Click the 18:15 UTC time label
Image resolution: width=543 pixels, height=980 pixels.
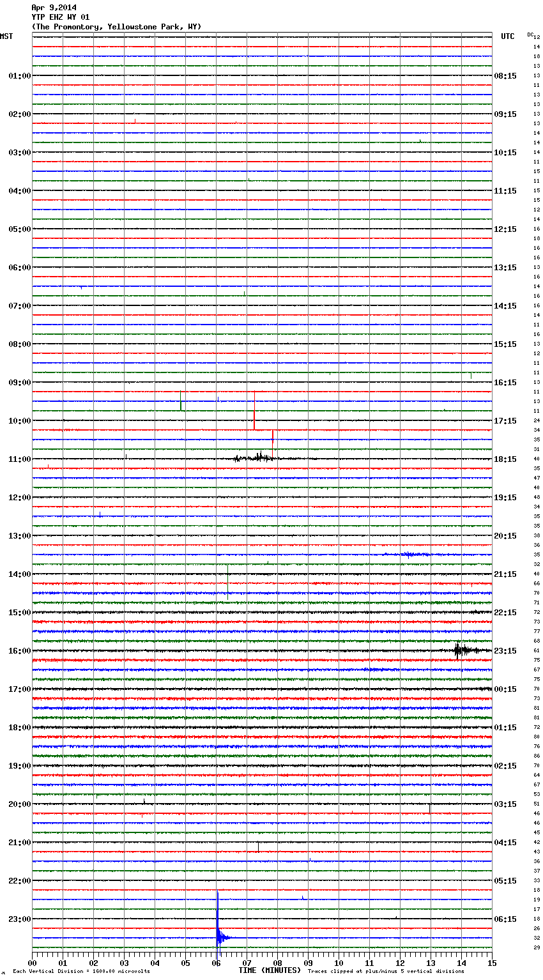(505, 459)
